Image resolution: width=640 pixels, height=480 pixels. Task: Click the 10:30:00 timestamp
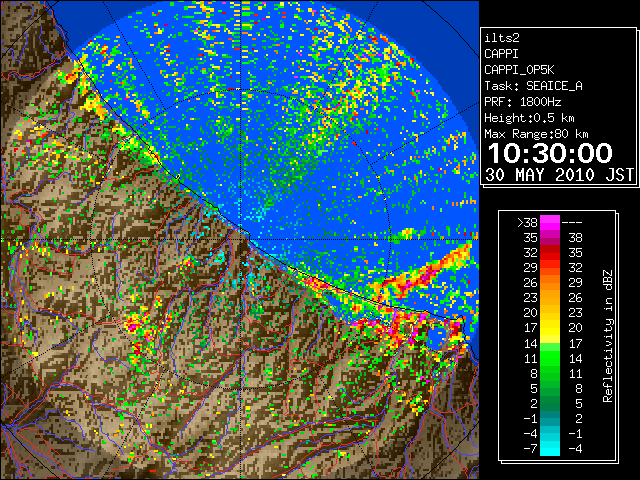click(x=550, y=153)
